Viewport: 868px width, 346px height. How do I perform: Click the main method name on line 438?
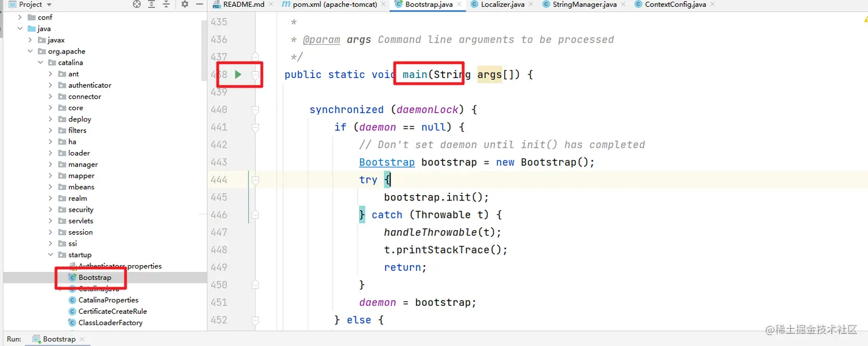(415, 75)
